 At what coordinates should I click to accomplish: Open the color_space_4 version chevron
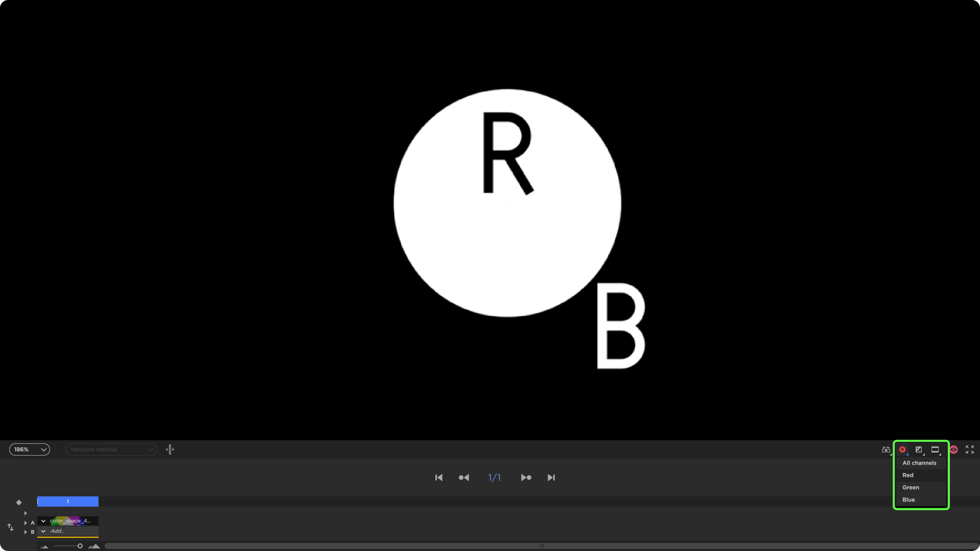click(43, 521)
